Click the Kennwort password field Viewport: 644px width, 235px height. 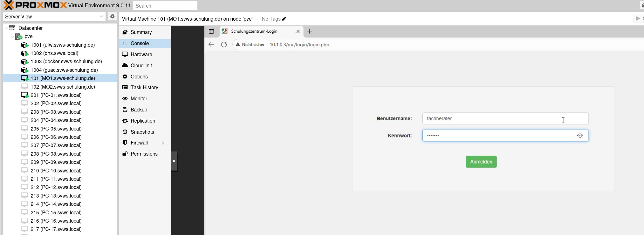505,136
